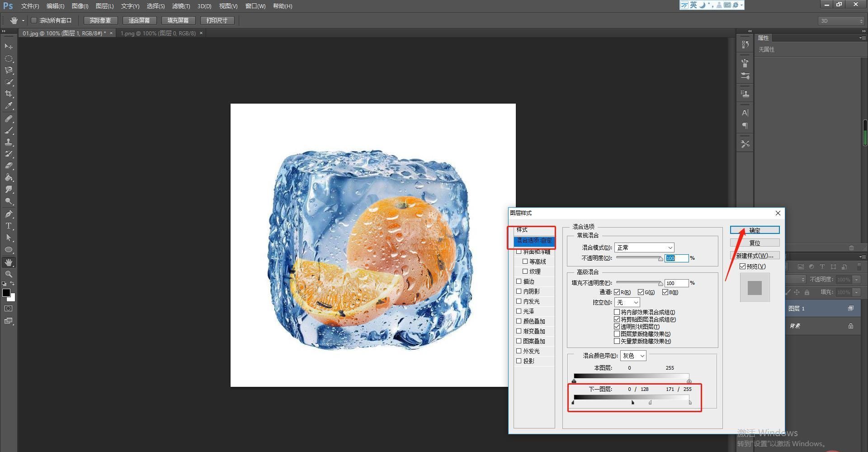Select the History Brush tool
Image resolution: width=868 pixels, height=452 pixels.
coord(9,154)
